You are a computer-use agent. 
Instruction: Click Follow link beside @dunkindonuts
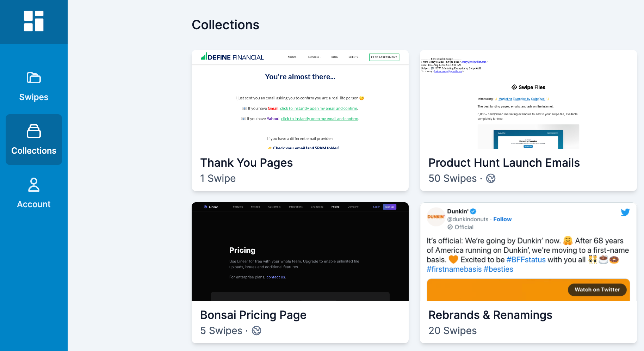[x=502, y=219]
